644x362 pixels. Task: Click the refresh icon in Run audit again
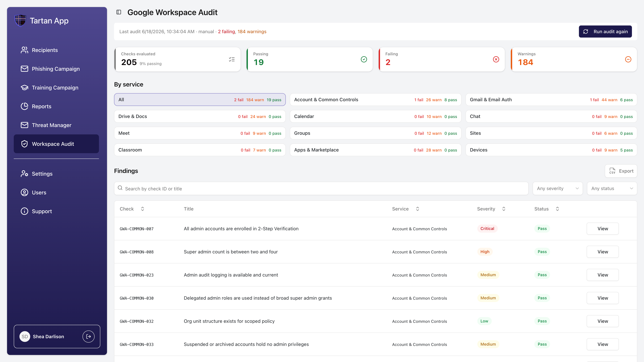click(585, 32)
